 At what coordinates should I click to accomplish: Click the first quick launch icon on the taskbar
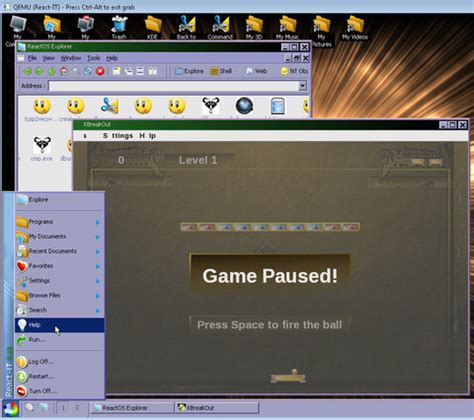click(x=30, y=407)
